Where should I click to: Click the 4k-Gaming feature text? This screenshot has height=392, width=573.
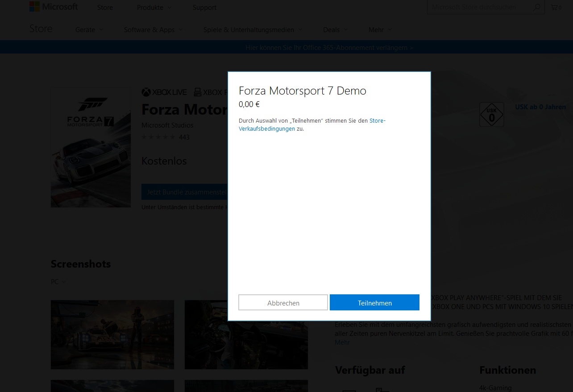click(x=495, y=388)
